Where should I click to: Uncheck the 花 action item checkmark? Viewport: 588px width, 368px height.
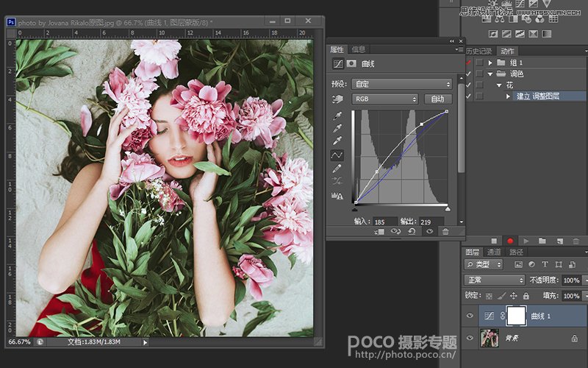pos(468,85)
